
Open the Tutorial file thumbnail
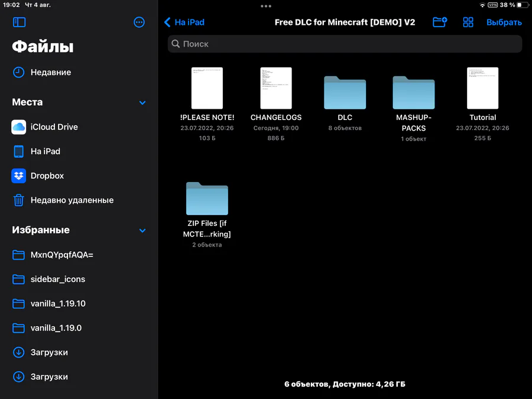coord(482,88)
